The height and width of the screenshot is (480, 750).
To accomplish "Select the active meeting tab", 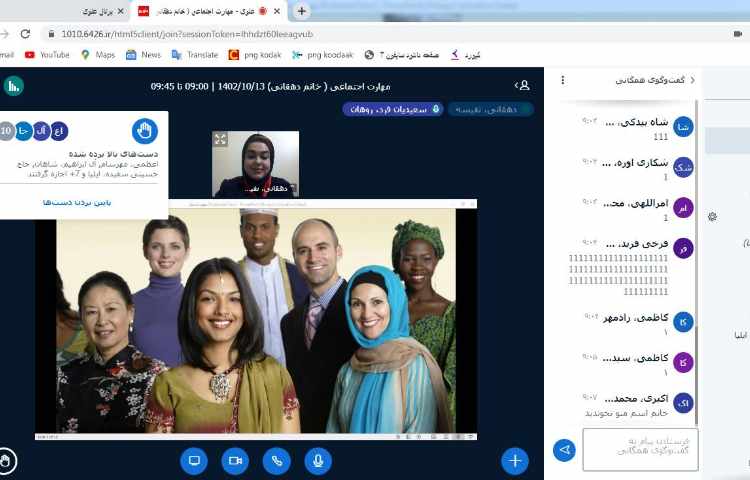I will [x=209, y=11].
